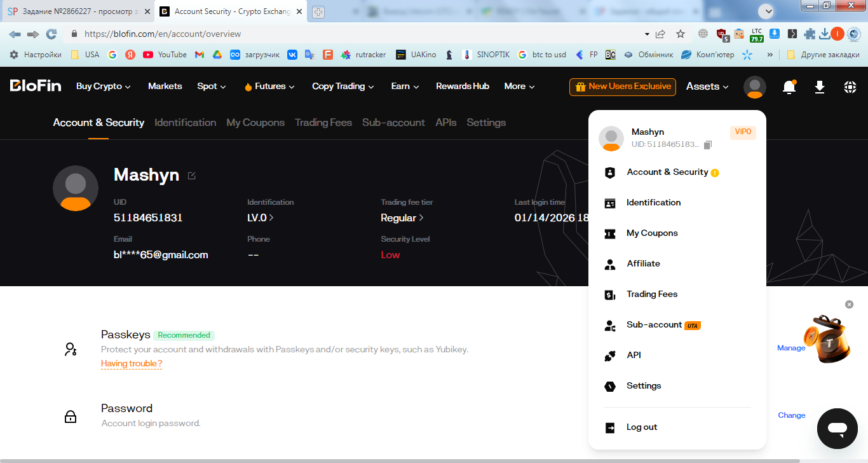868x463 pixels.
Task: Switch to the Identification tab
Action: click(186, 123)
